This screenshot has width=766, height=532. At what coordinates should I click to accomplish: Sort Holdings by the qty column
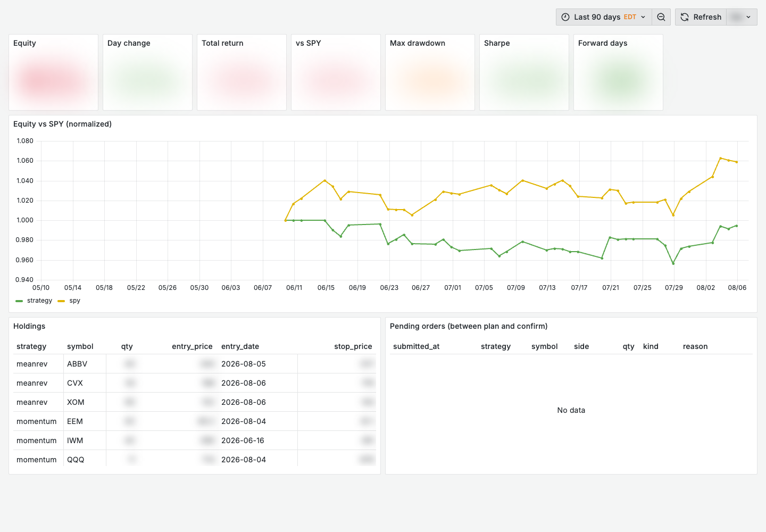(127, 346)
